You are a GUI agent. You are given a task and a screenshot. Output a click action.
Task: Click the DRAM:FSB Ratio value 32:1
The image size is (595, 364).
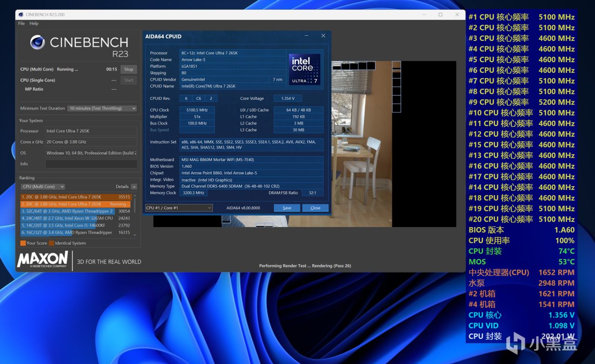tap(312, 193)
